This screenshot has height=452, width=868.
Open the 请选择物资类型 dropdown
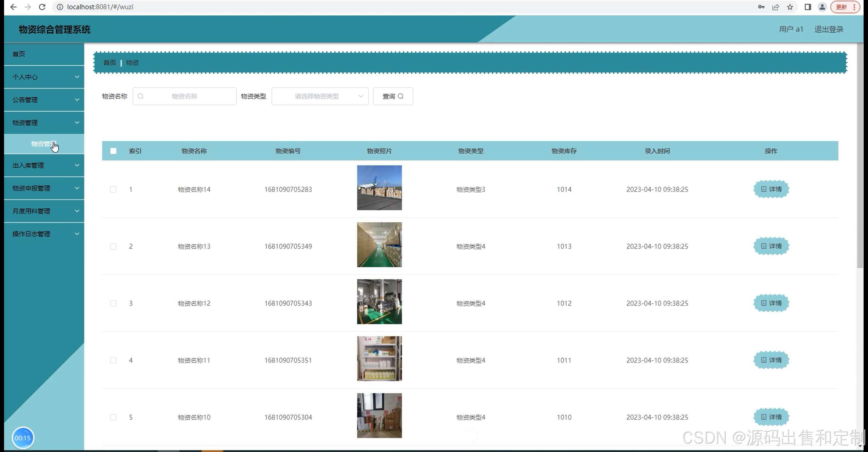tap(320, 96)
